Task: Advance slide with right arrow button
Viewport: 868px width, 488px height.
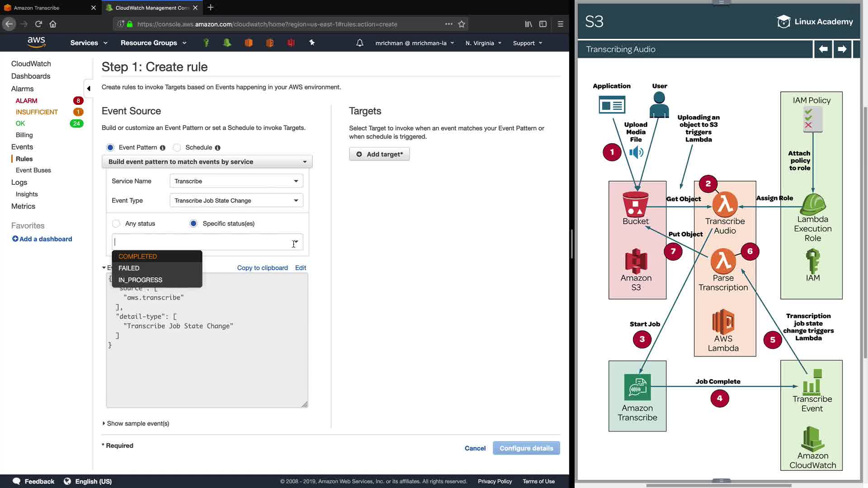Action: [x=842, y=49]
